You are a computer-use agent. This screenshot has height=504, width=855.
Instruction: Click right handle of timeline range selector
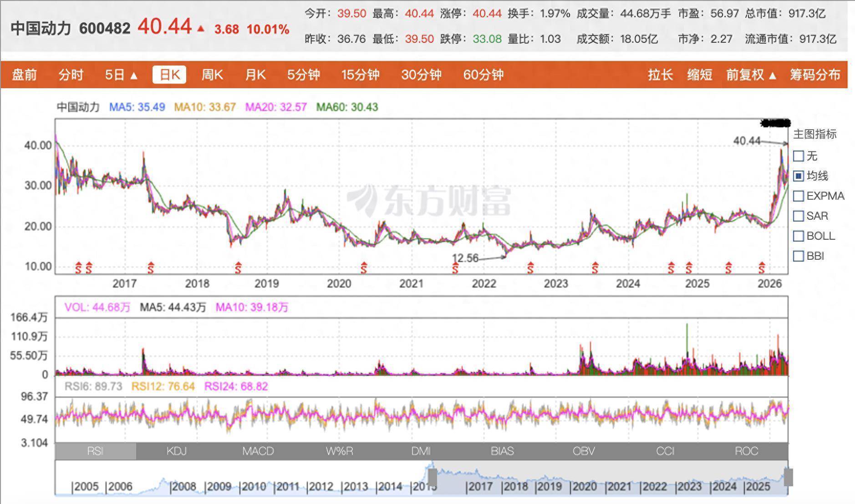click(x=788, y=478)
